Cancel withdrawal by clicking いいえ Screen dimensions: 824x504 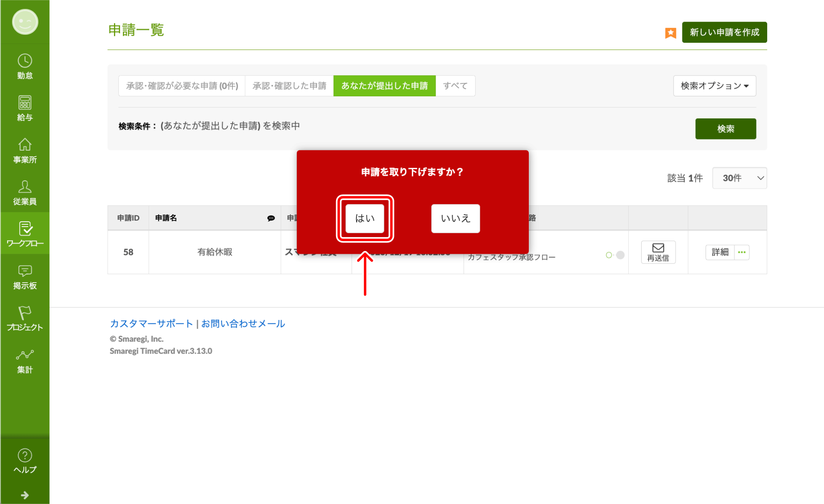[x=455, y=219]
